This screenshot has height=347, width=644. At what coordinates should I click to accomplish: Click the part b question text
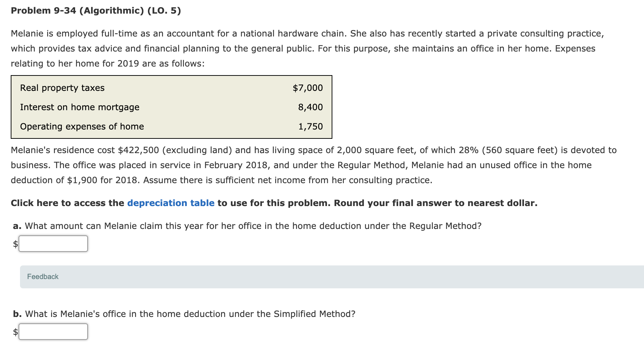(x=184, y=313)
